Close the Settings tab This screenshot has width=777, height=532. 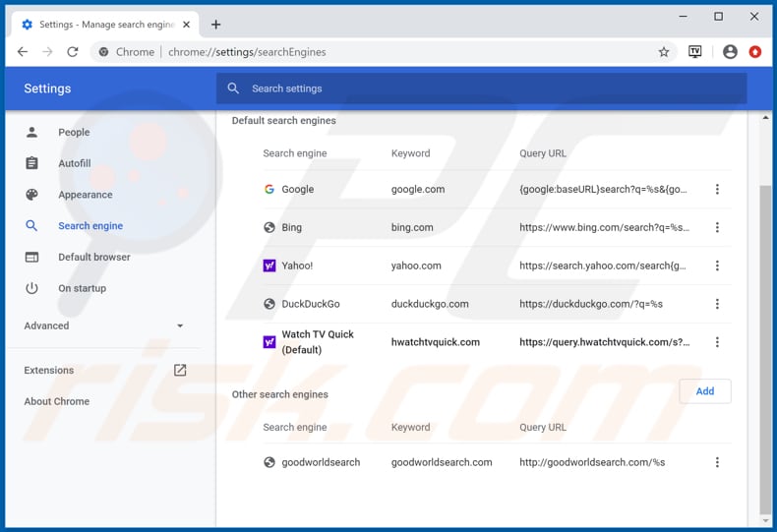(x=186, y=25)
